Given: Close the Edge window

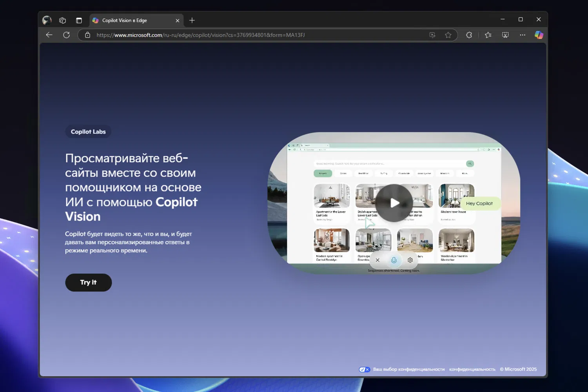Looking at the screenshot, I should coord(539,19).
